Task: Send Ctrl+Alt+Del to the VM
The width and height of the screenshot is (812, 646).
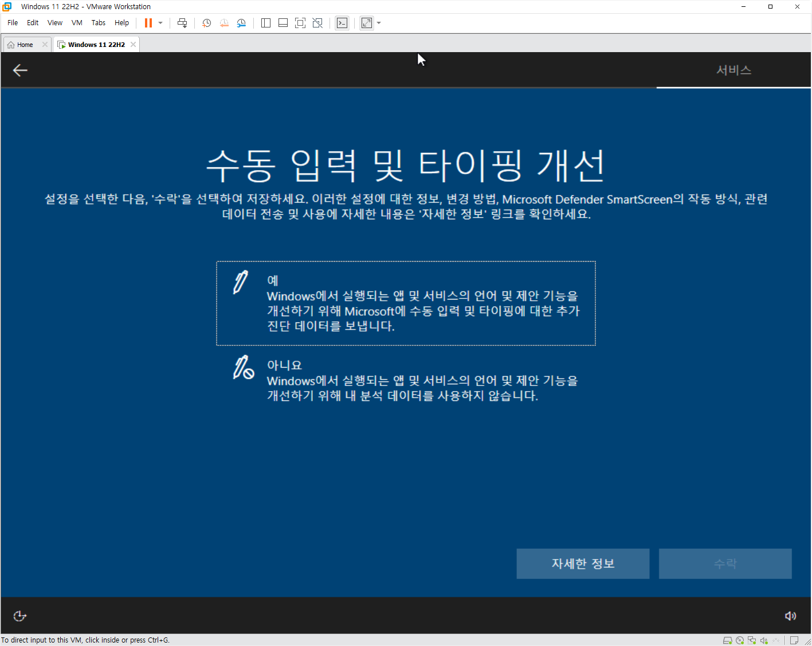Action: [182, 23]
